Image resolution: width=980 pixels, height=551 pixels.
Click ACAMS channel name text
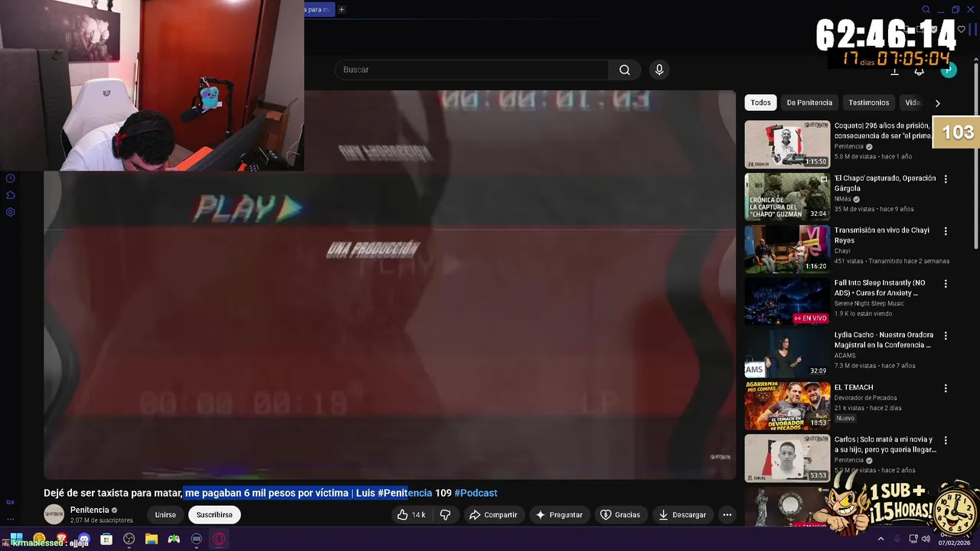pos(845,355)
